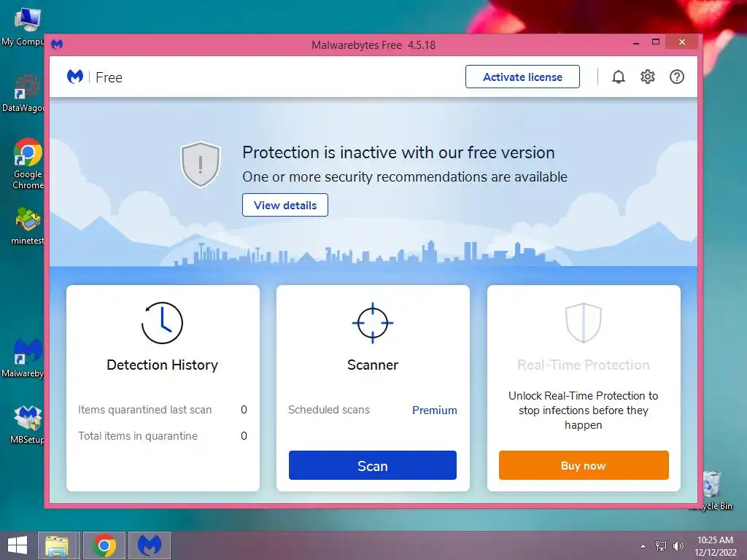Select the My Computer desktop icon
The image size is (747, 560).
click(23, 27)
